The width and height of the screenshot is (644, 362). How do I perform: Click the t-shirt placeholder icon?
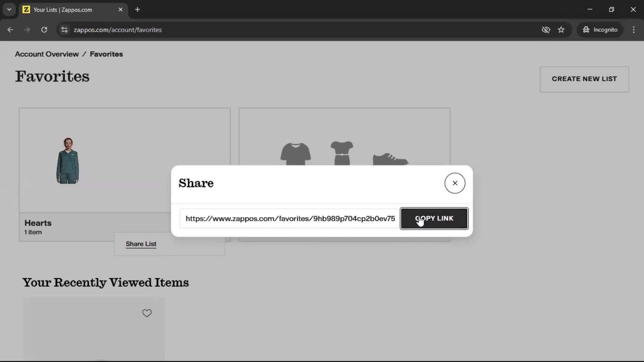click(296, 154)
